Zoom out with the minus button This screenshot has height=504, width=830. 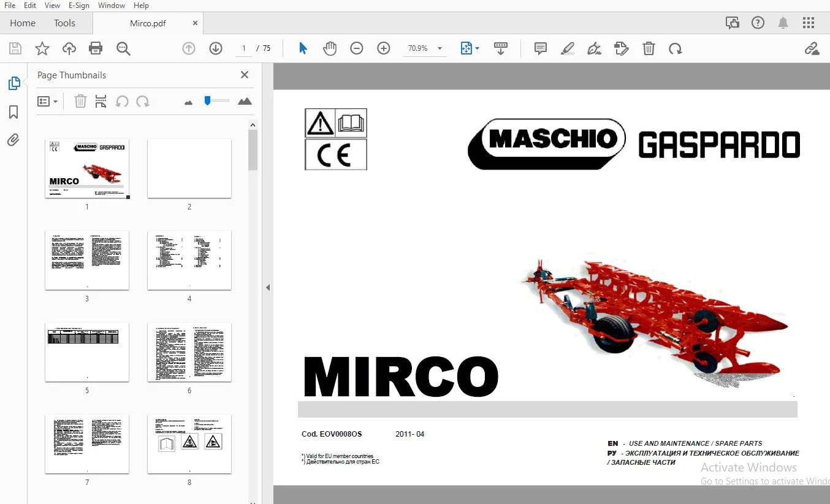tap(357, 48)
